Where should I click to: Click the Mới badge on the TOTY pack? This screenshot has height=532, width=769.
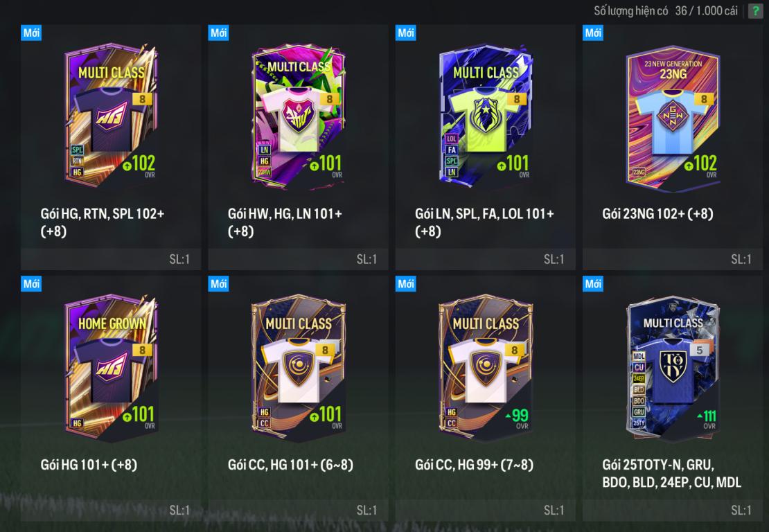point(593,284)
